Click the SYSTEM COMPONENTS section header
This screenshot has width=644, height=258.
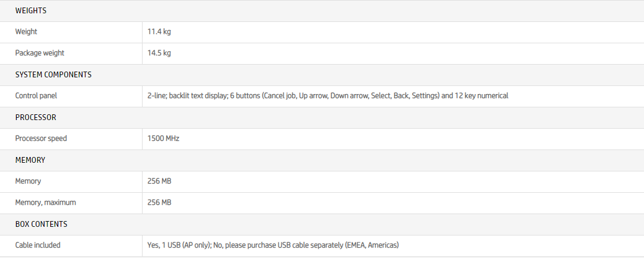coord(53,74)
